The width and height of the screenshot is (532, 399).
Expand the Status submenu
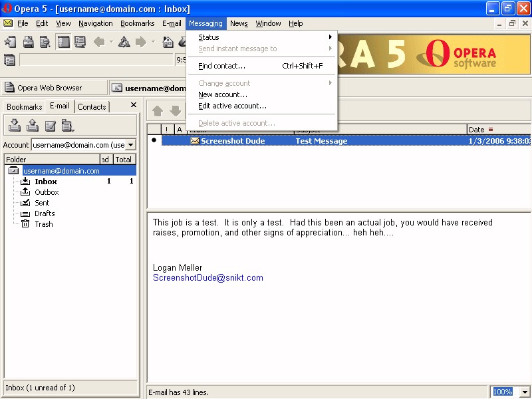click(x=261, y=37)
